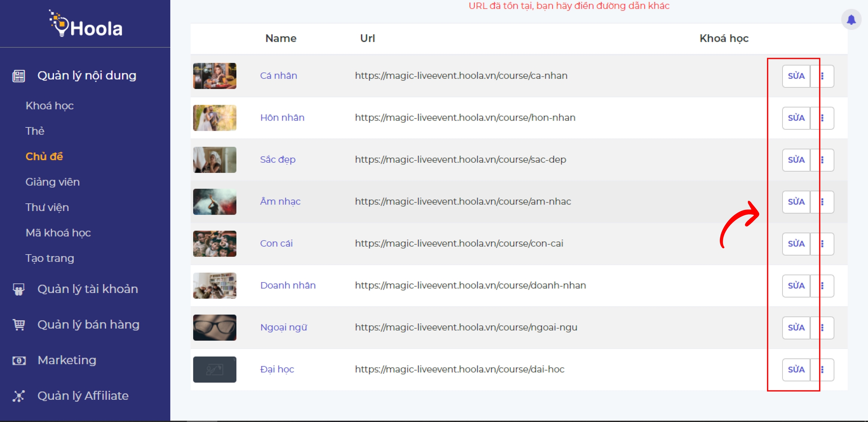Open more options for Ngoại ngữ row
This screenshot has height=422, width=868.
(822, 328)
